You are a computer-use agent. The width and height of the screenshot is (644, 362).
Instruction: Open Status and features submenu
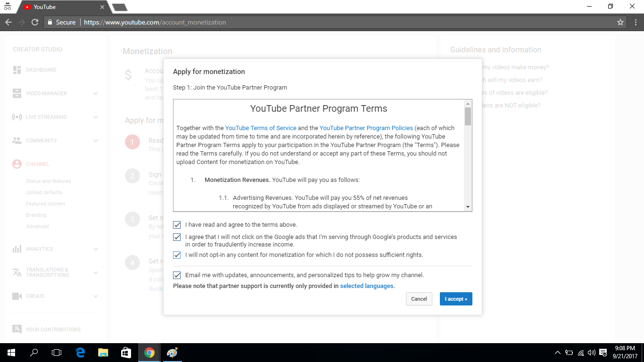[49, 181]
